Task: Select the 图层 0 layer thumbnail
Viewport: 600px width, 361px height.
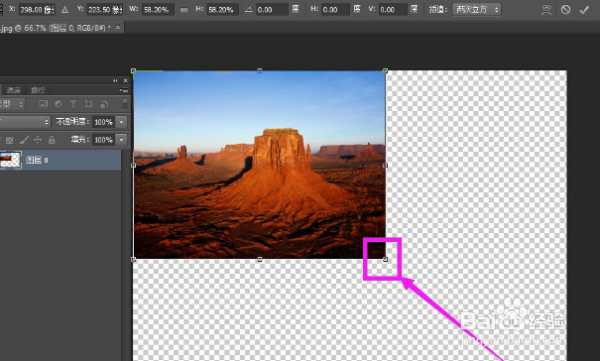Action: click(x=10, y=160)
